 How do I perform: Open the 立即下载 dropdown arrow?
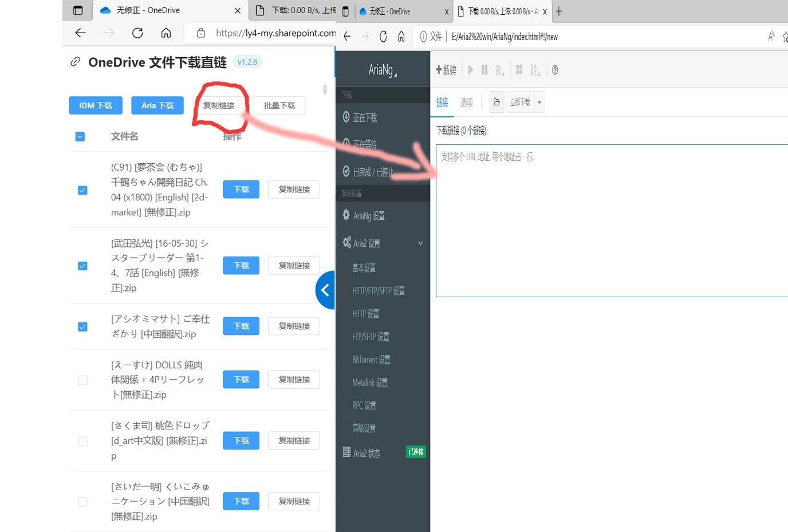(x=539, y=103)
